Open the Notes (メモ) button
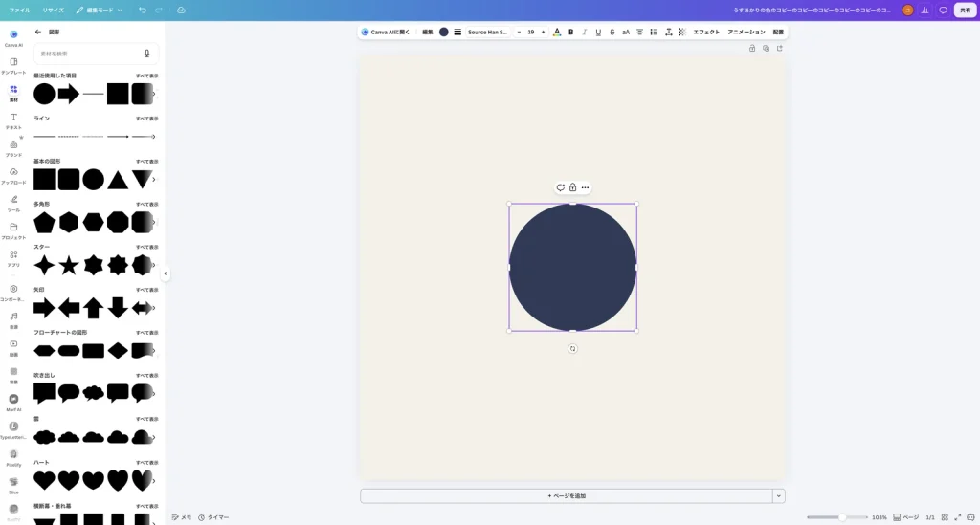The height and width of the screenshot is (525, 980). coord(182,517)
